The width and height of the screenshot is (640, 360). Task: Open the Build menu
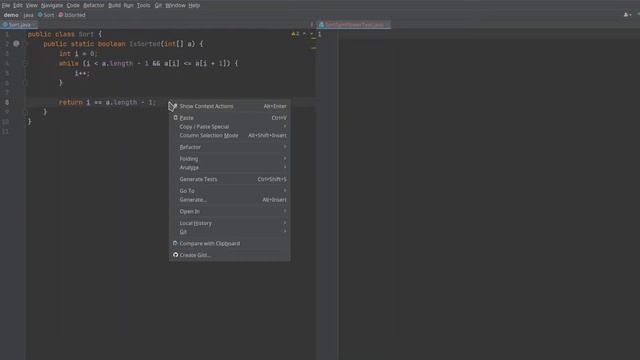pyautogui.click(x=114, y=5)
